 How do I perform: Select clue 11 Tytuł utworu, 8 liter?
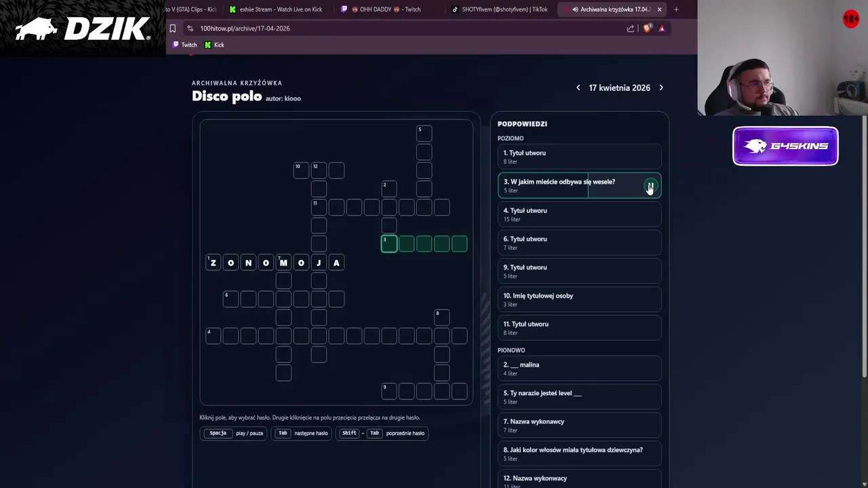(580, 328)
